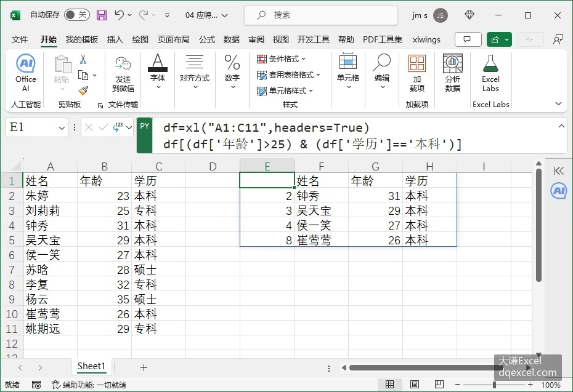The width and height of the screenshot is (573, 392).
Task: Click the Copy icon in clipboard group
Action: pos(83,75)
